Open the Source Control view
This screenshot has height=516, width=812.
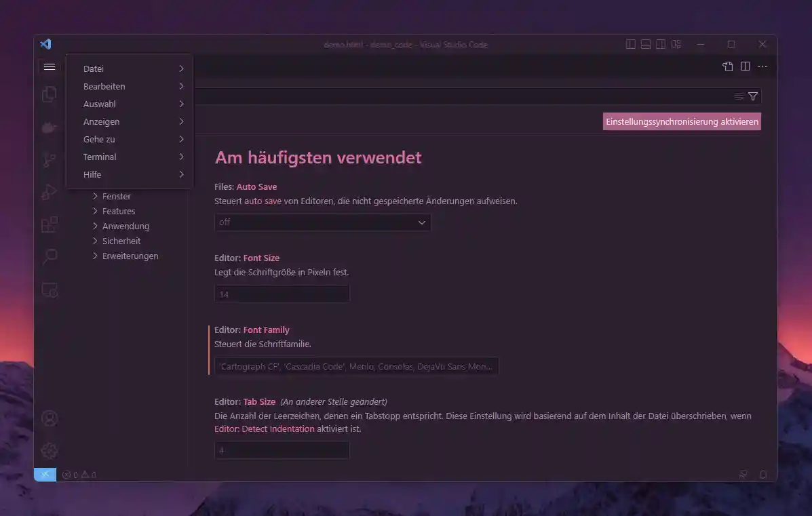[x=50, y=159]
